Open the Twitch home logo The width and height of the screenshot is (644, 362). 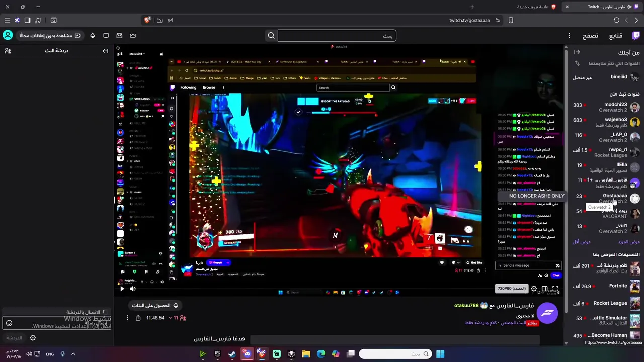pyautogui.click(x=636, y=35)
